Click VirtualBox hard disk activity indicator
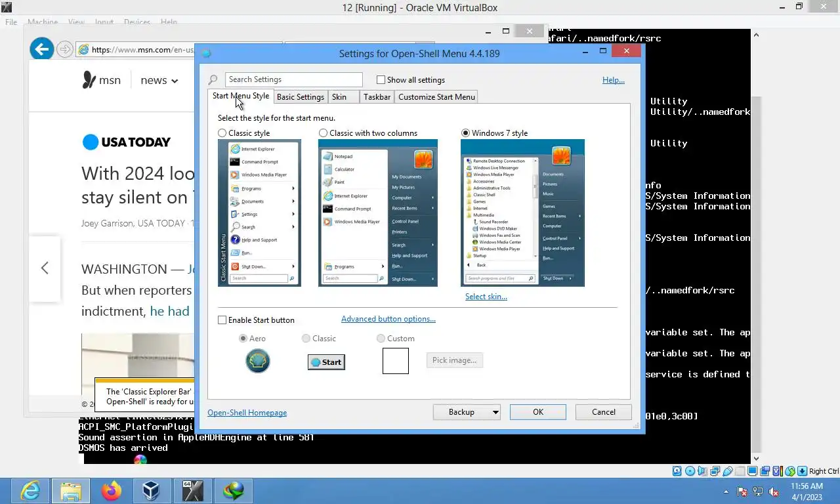Screen dimensions: 840x504 click(677, 471)
